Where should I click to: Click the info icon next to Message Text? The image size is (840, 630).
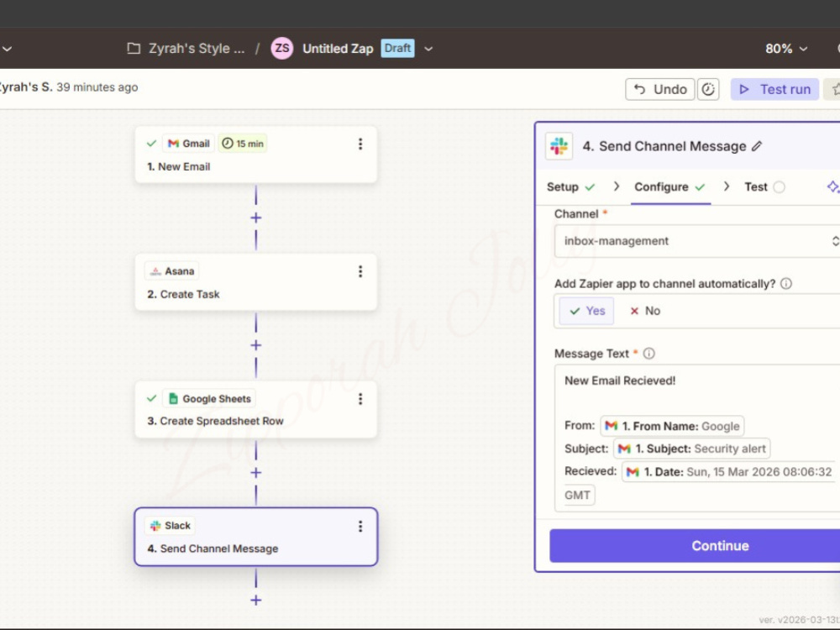click(x=648, y=354)
